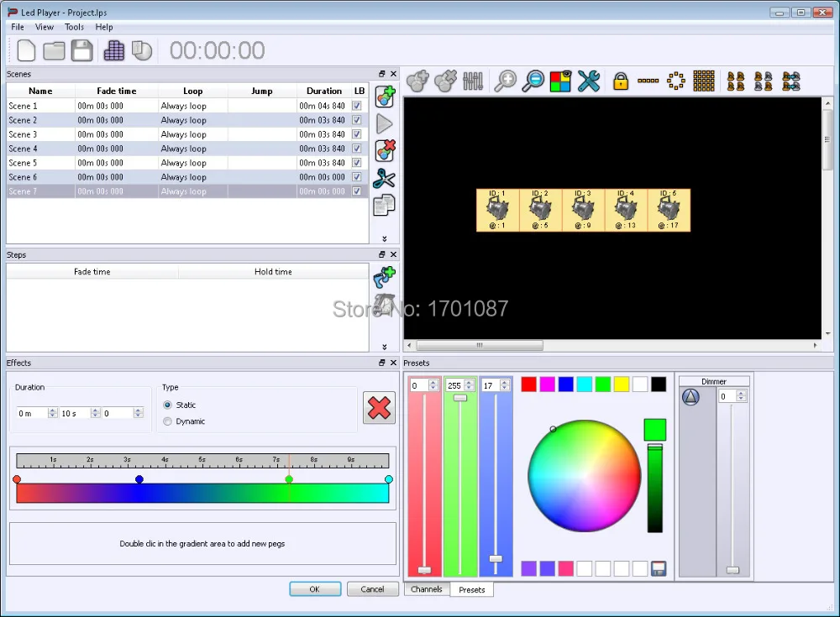
Task: Zoom in with the magnifier plus icon
Action: [x=505, y=81]
